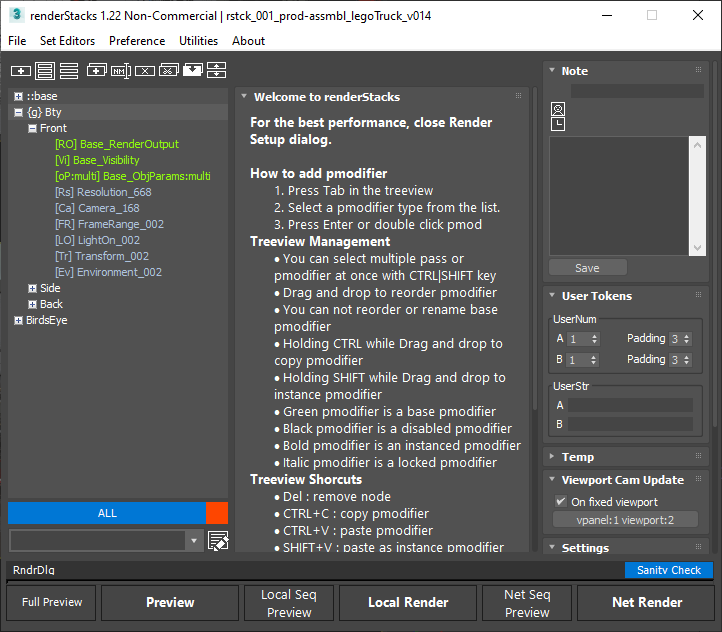Run the Sanity Check
Viewport: 722px width, 632px height.
tap(669, 570)
